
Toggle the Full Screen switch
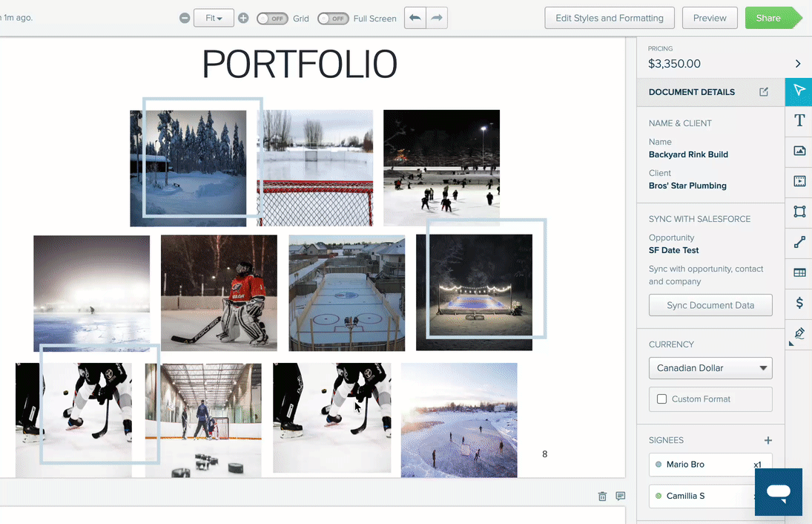(333, 19)
